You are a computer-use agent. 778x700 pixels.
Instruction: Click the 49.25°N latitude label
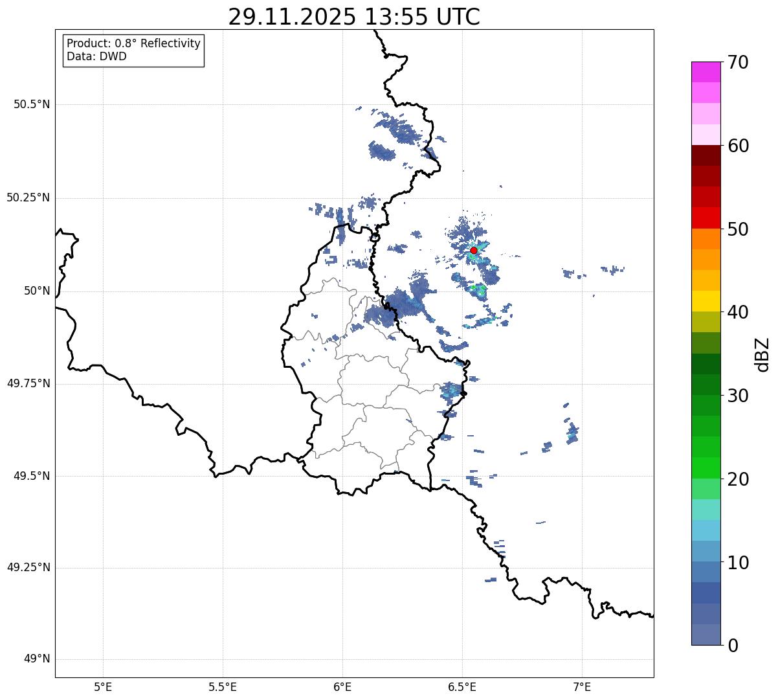point(28,567)
